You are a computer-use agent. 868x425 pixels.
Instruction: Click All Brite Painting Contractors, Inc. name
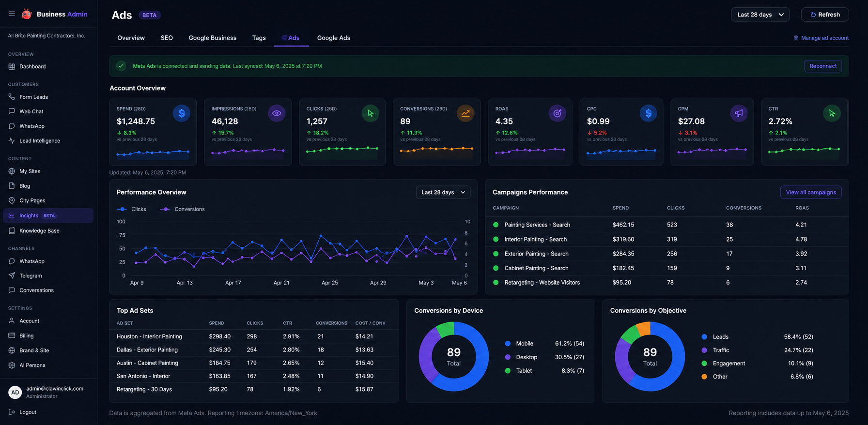[46, 36]
